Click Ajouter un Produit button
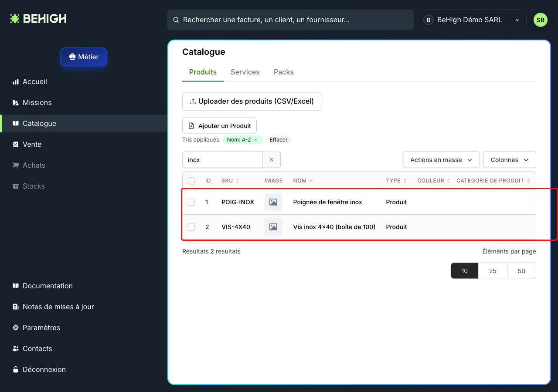Image resolution: width=558 pixels, height=392 pixels. [x=219, y=126]
